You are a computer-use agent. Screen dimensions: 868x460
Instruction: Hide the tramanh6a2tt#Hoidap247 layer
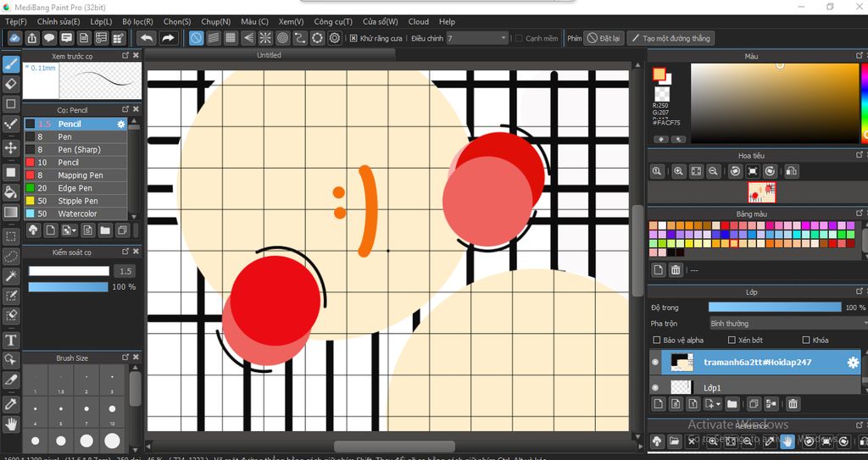(x=655, y=362)
